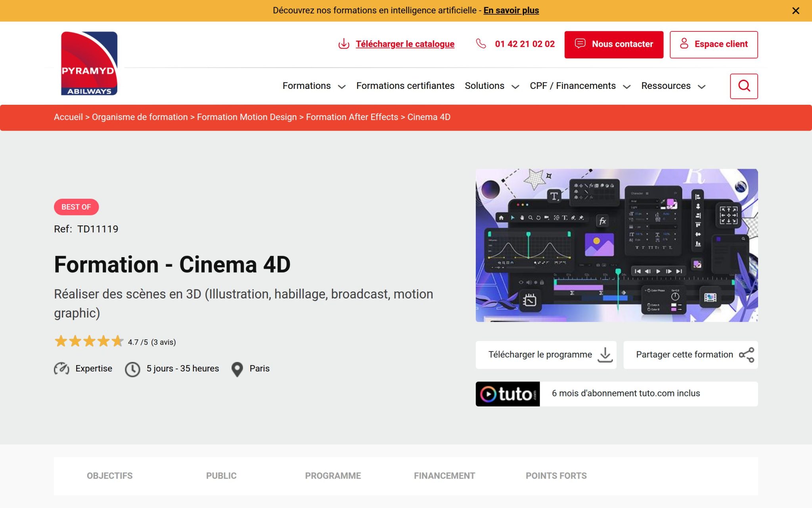
Task: Click '6 mois d'abonnement tuto.com inclus'
Action: (x=626, y=393)
